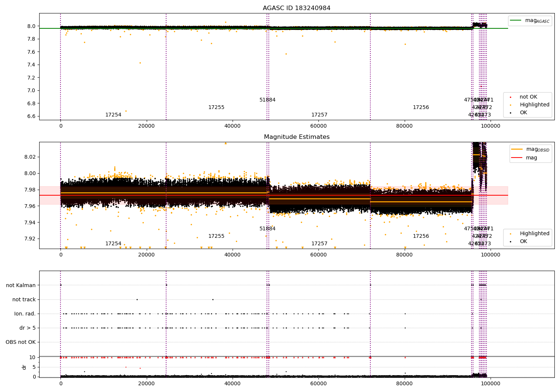Viewport: 560px width, 392px height.
Task: Click the 'Magnitude Estimates' plot title
Action: coord(296,137)
